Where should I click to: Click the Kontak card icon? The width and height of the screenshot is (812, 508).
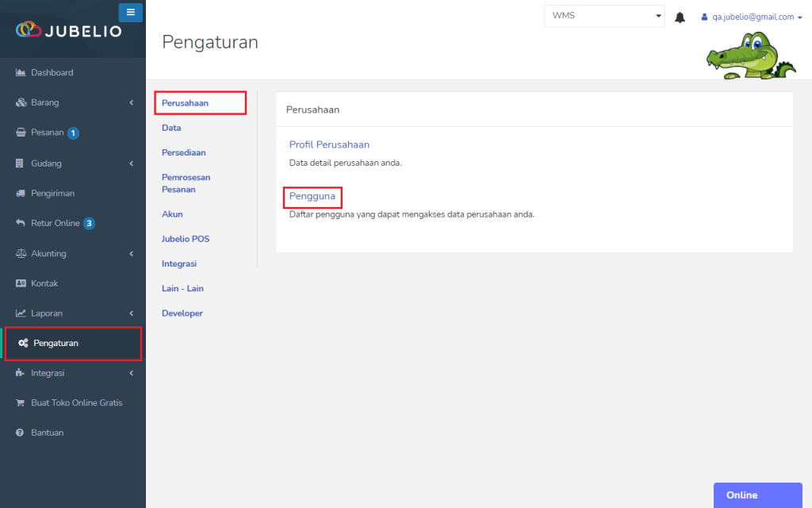21,283
